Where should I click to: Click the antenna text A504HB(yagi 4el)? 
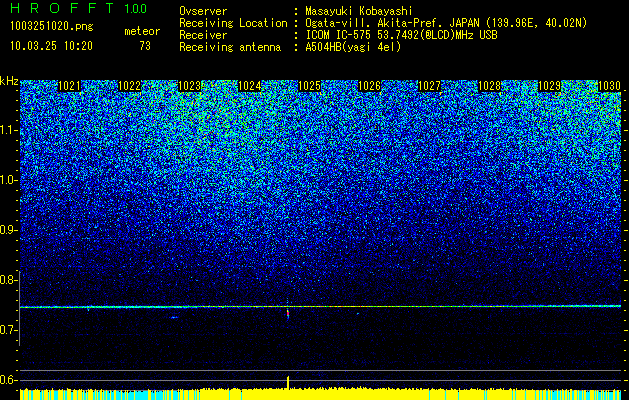point(353,47)
